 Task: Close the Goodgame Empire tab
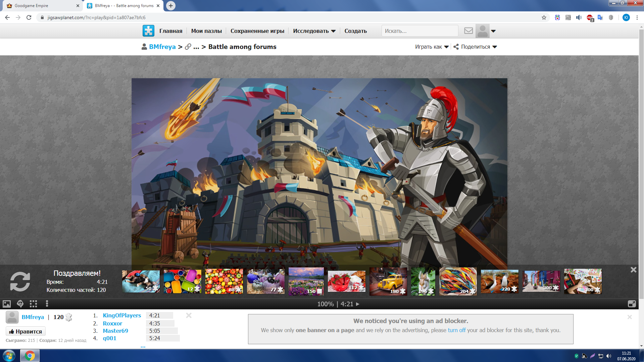click(x=78, y=6)
